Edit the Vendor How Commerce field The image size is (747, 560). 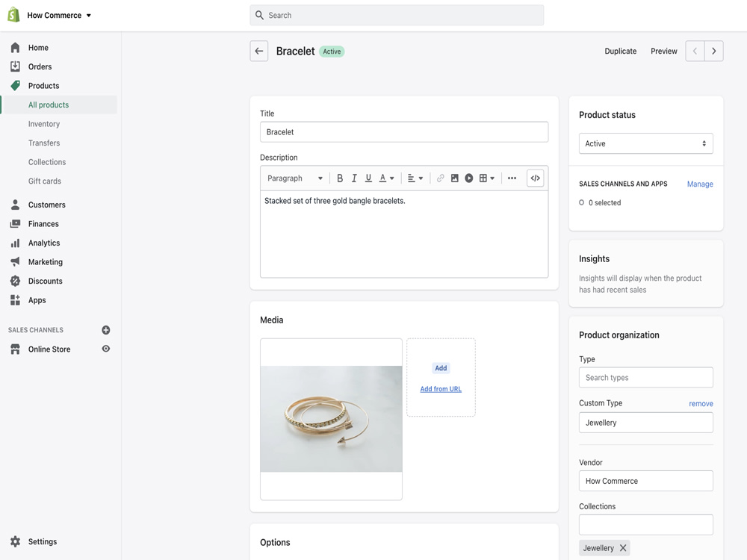click(645, 481)
